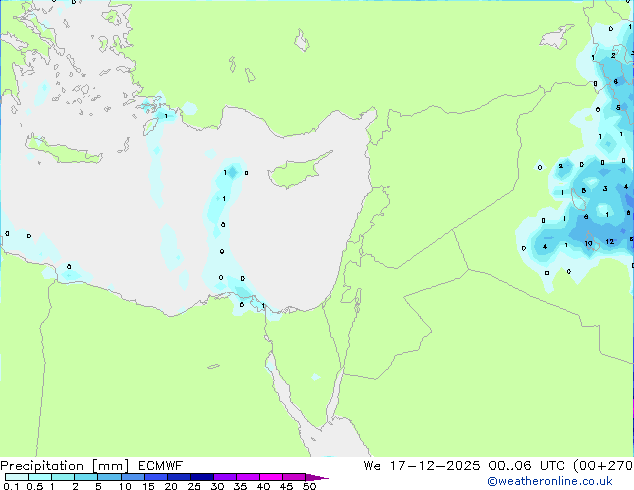
Task: Click the '10' precipitation value on the map
Action: coord(588,243)
